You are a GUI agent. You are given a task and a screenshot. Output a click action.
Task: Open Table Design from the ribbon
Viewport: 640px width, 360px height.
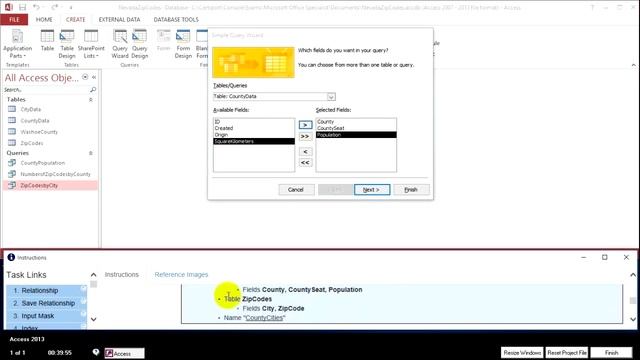(67, 44)
